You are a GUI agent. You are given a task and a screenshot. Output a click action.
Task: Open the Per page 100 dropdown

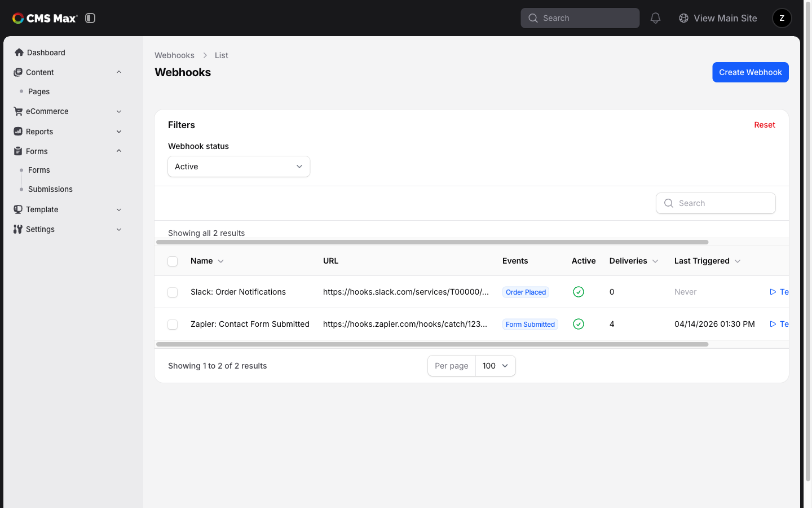pyautogui.click(x=495, y=366)
